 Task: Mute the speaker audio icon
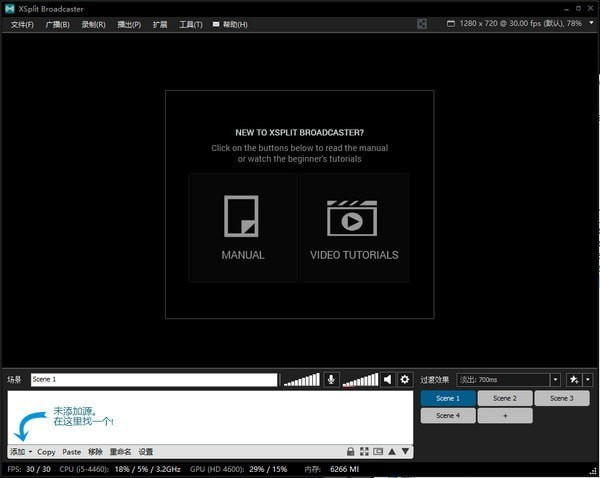point(388,380)
